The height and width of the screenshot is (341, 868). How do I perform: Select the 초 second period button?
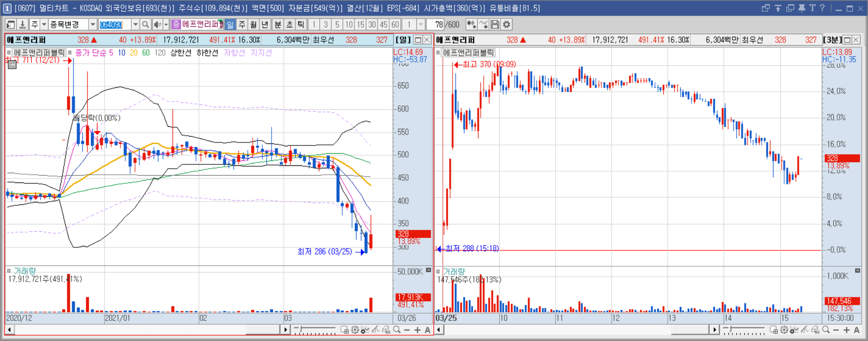(x=289, y=24)
